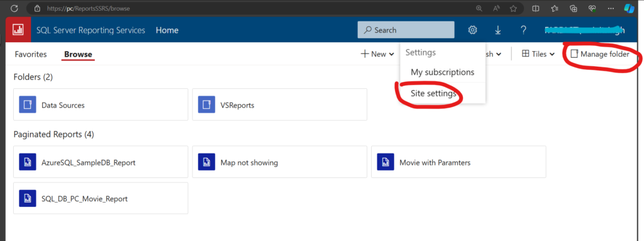Switch to the Favorites tab
This screenshot has height=241, width=644.
pos(31,54)
